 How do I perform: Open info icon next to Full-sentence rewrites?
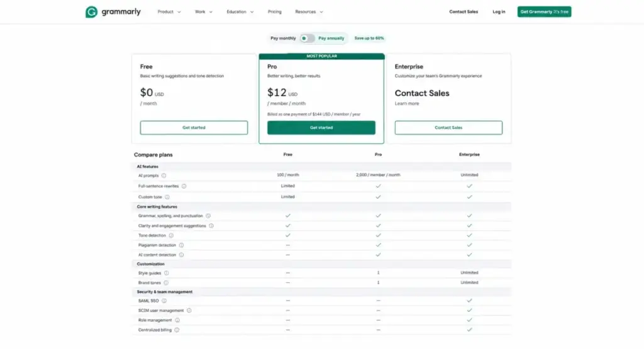184,186
